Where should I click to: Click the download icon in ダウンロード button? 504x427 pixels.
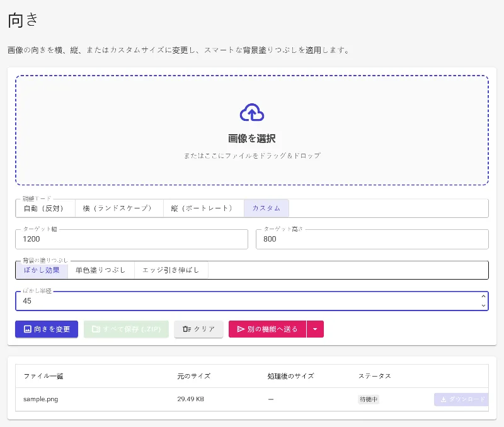click(x=444, y=399)
